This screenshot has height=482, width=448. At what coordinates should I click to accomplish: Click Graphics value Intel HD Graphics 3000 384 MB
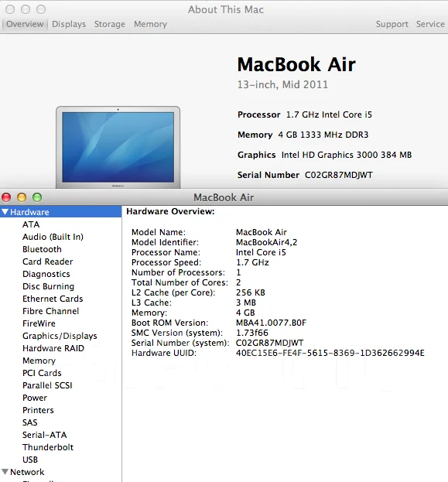click(347, 155)
